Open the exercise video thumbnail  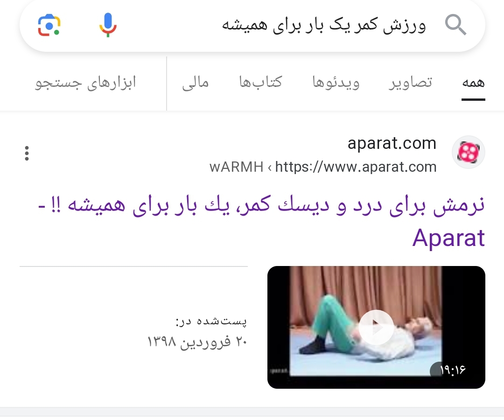(376, 327)
